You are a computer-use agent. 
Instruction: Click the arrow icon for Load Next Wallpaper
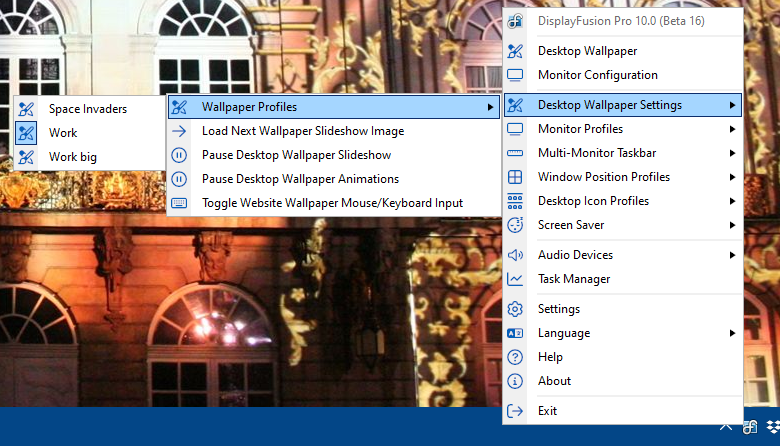[x=179, y=131]
